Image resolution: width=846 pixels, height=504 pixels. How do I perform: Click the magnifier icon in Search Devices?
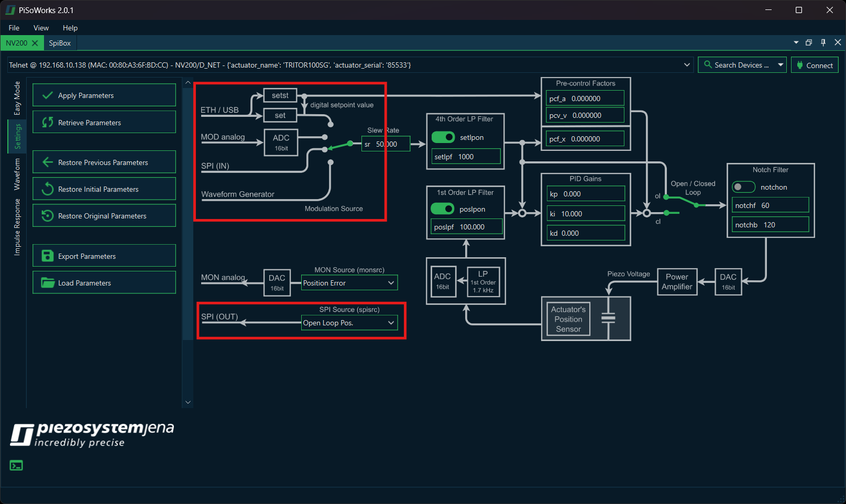708,64
